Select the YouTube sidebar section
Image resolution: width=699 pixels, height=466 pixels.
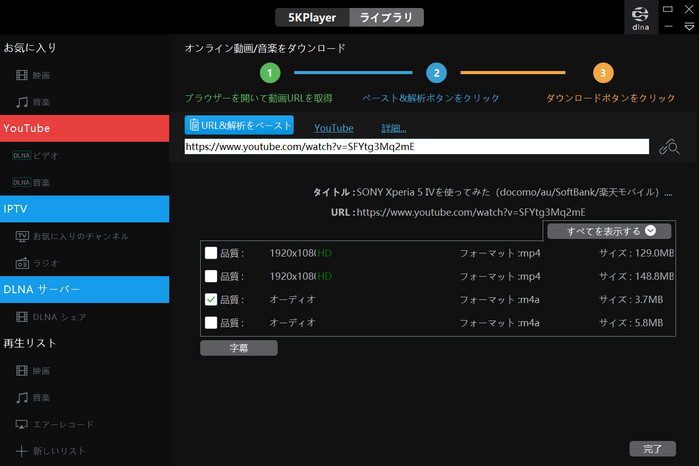(x=85, y=128)
